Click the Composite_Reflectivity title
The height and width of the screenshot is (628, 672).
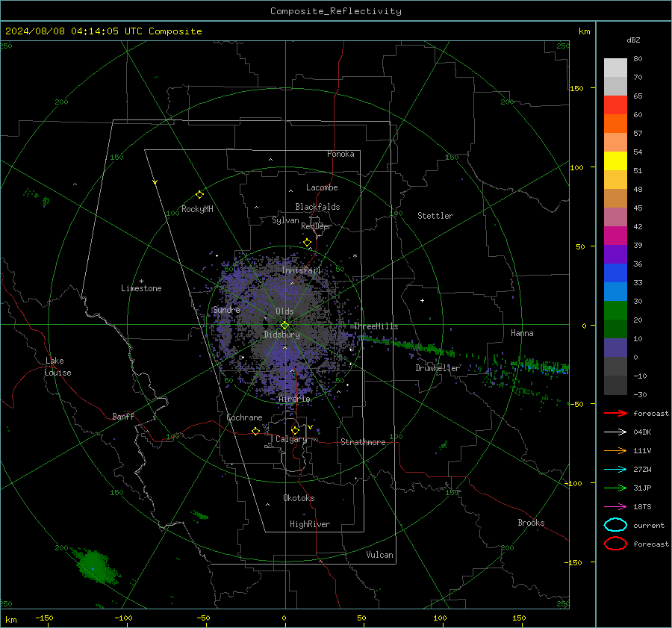click(x=335, y=11)
